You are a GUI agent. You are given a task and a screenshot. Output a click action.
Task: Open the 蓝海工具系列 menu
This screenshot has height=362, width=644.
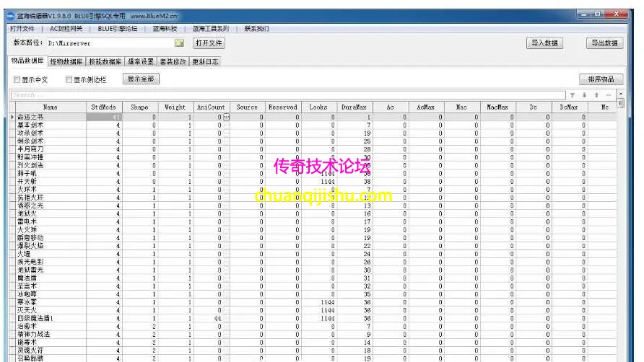pyautogui.click(x=211, y=29)
